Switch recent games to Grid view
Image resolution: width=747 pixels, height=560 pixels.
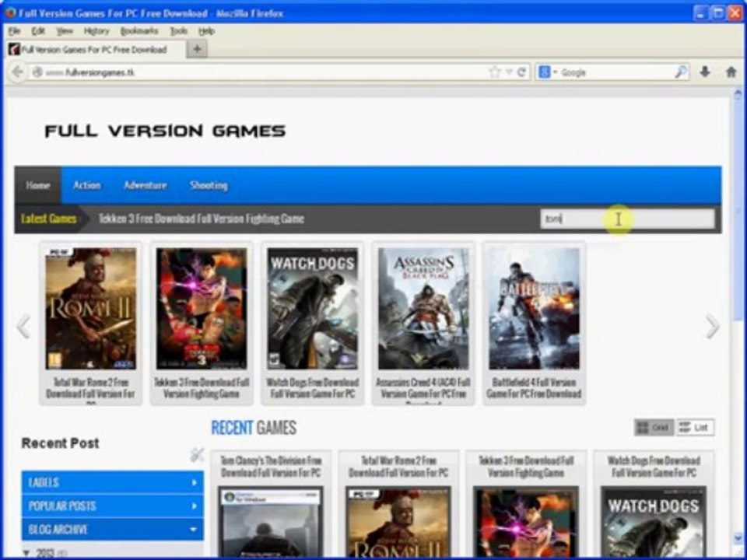pyautogui.click(x=654, y=427)
